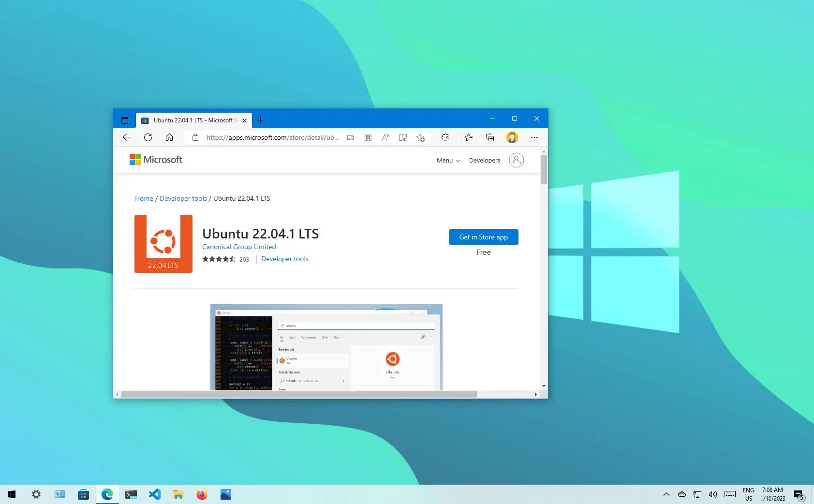Open the Read aloud feature
The width and height of the screenshot is (814, 504).
coord(385,137)
